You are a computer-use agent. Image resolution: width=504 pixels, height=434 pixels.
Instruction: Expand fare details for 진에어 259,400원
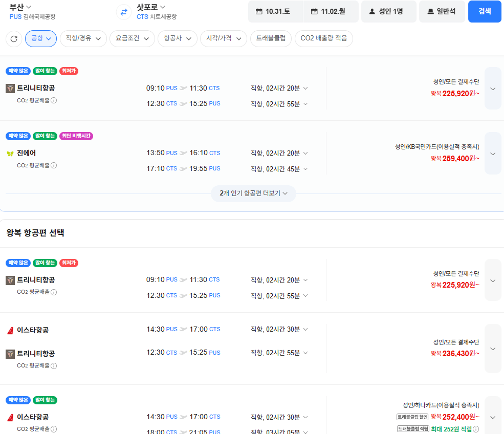493,154
